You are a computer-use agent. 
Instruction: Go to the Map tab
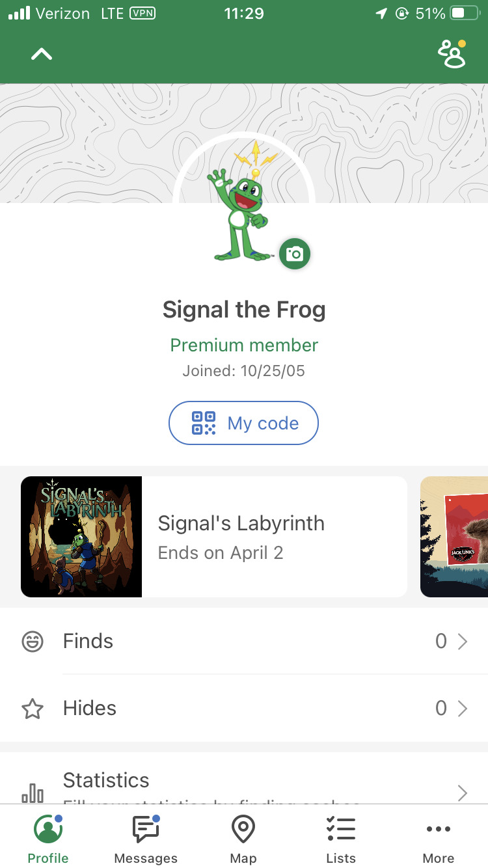(x=243, y=839)
